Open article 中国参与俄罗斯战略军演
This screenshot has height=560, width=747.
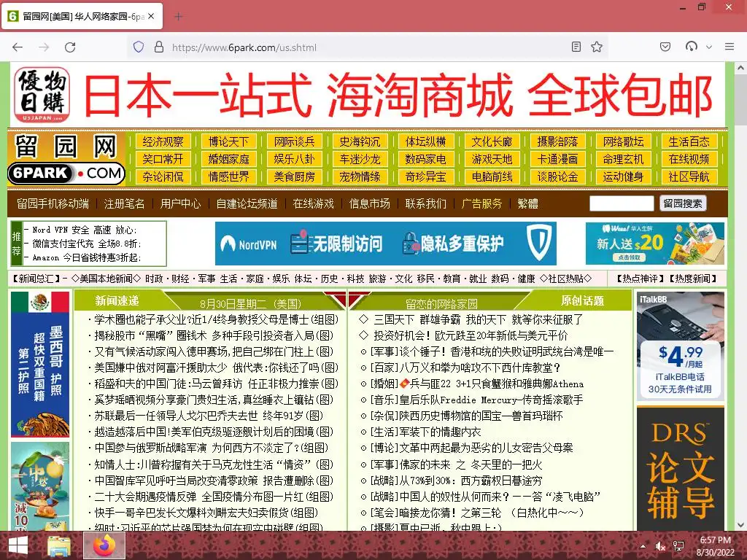tap(211, 448)
